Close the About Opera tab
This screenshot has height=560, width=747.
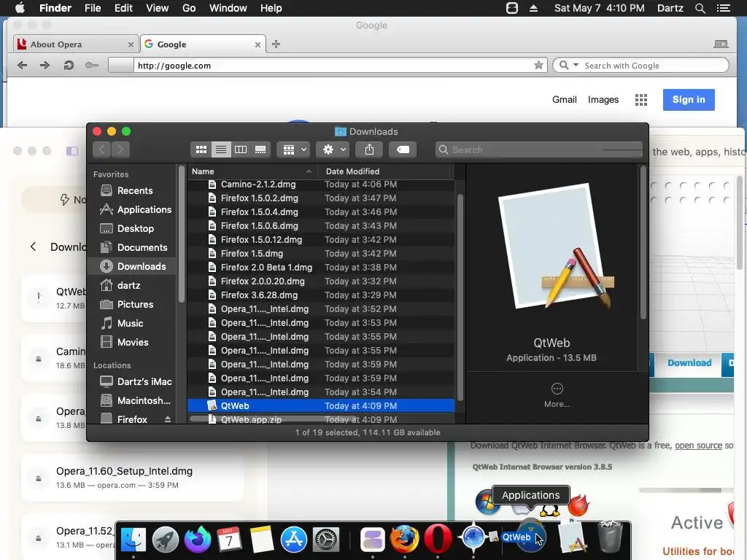[131, 44]
